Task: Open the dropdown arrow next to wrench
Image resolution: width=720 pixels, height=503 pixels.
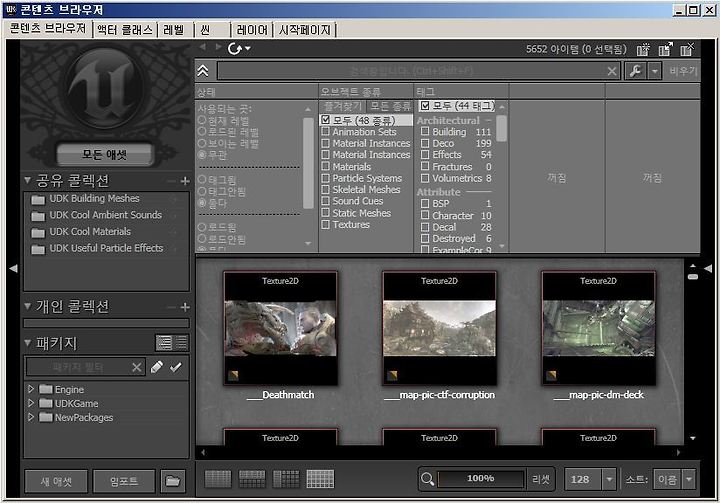Action: click(x=655, y=71)
